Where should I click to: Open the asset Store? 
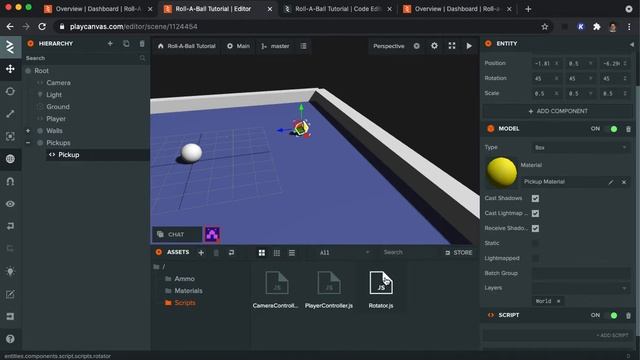tap(458, 253)
